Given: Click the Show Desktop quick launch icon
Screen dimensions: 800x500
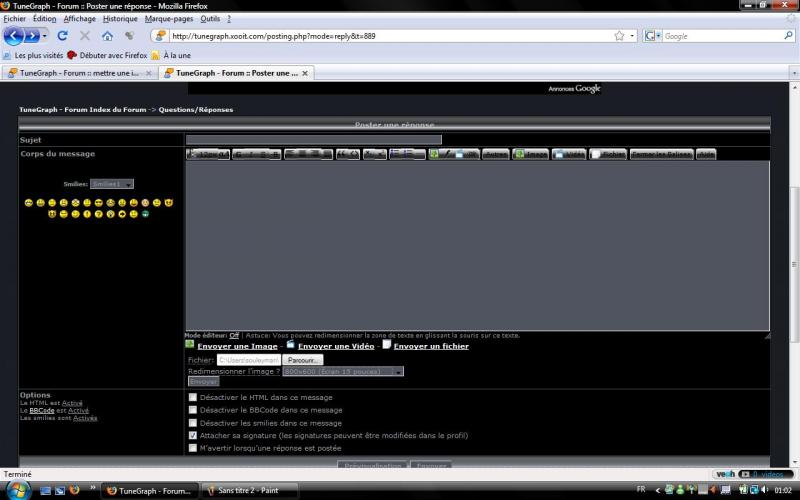Looking at the screenshot, I should pos(45,490).
